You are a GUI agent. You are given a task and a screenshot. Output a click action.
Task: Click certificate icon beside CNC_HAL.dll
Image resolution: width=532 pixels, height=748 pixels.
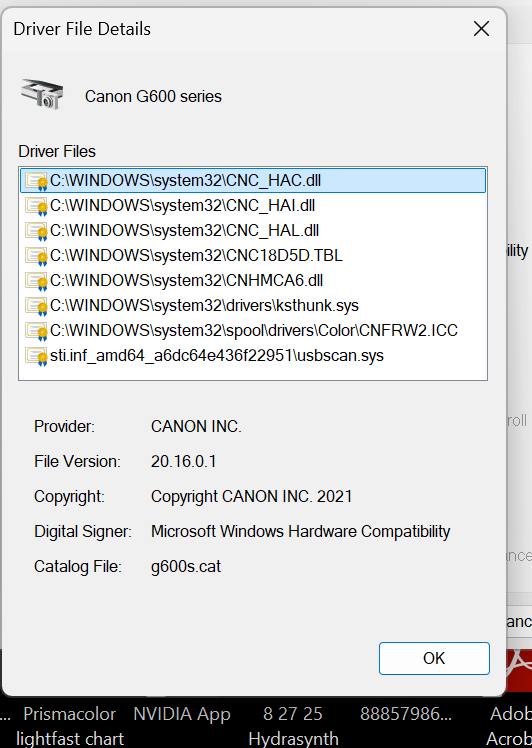click(37, 231)
